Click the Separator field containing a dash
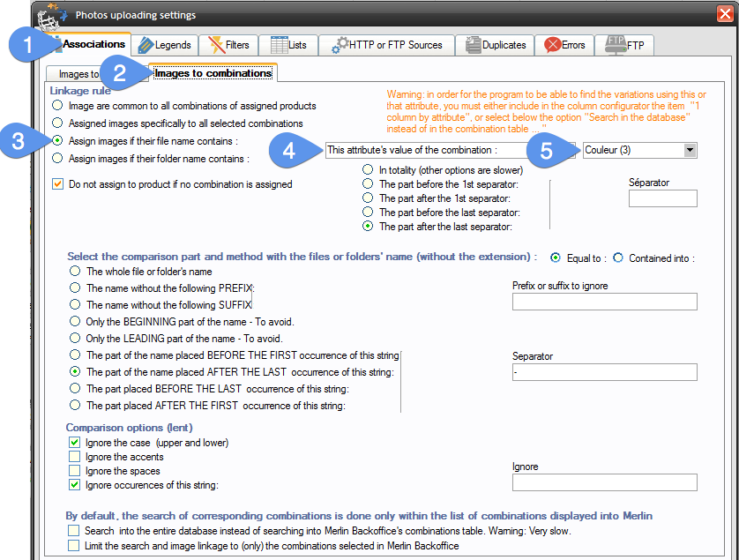The width and height of the screenshot is (739, 560). point(605,372)
